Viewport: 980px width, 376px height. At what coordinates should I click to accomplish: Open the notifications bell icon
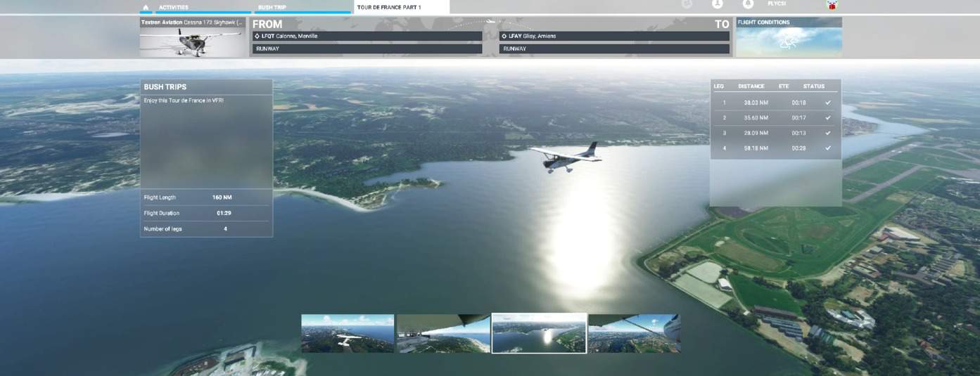coord(748,4)
